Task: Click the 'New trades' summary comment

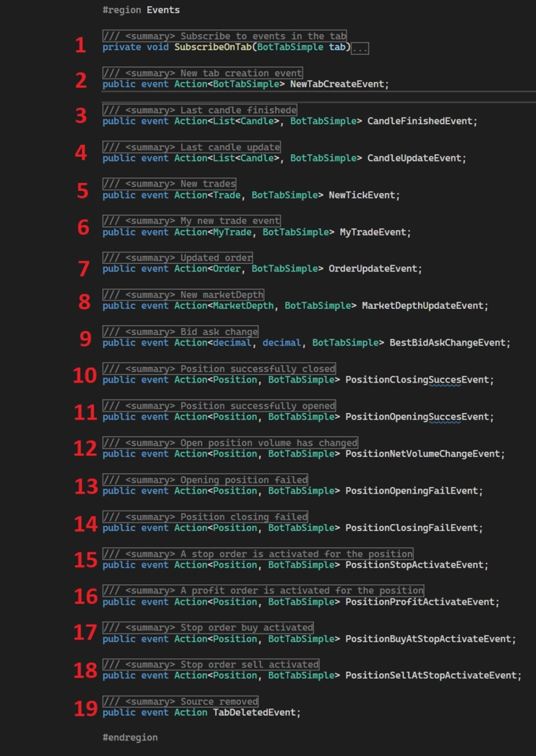Action: click(x=169, y=184)
